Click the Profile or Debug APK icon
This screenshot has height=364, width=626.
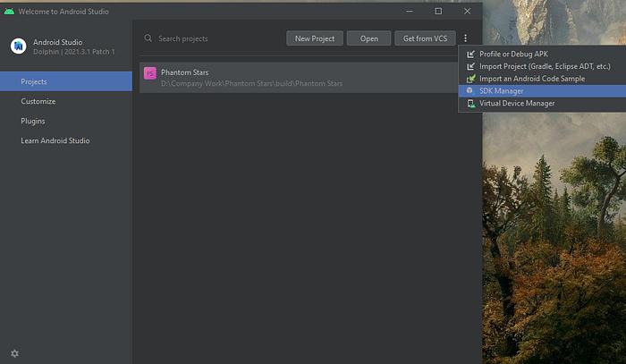pos(471,54)
